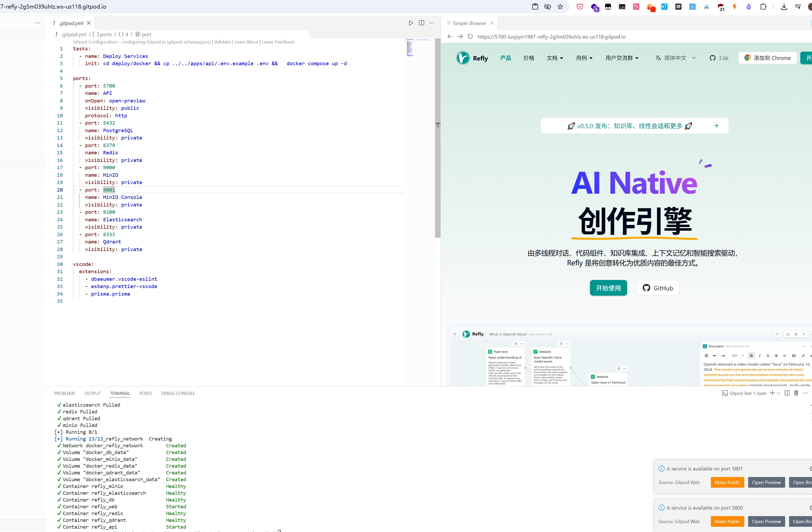812x532 pixels.
Task: Go forward in the Simple Browser
Action: point(460,36)
